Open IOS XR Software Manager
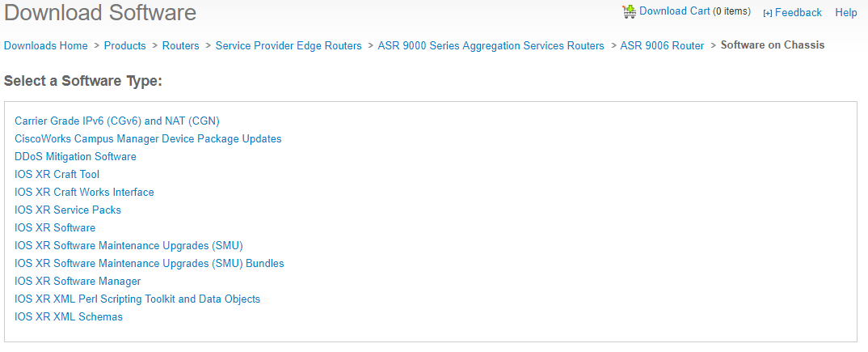Screen dimensions: 868x352 coord(78,282)
